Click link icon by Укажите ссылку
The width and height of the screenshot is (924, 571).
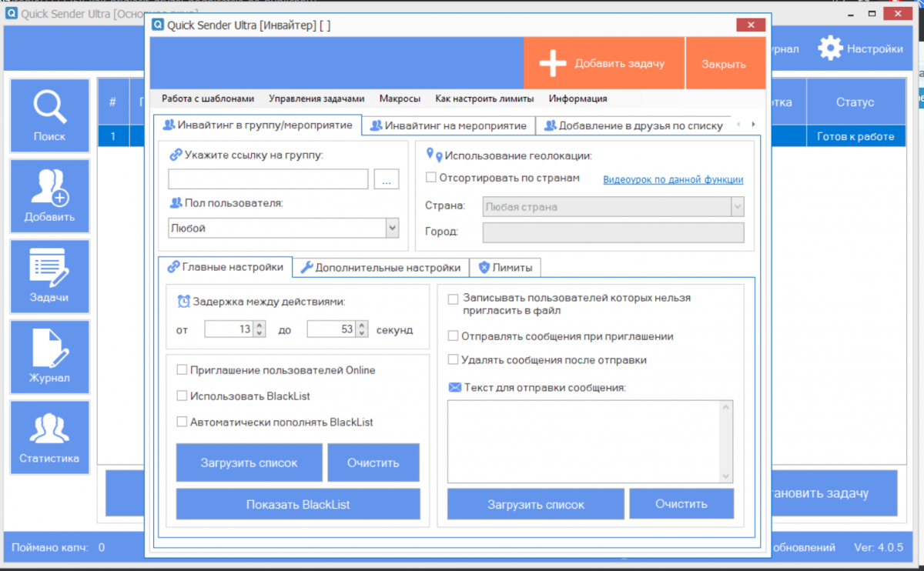[176, 155]
